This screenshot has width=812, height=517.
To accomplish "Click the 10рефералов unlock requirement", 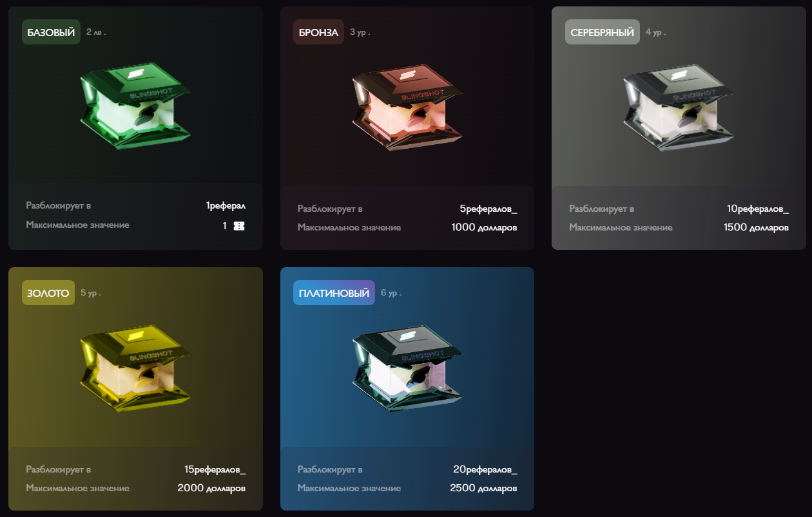I will pos(758,209).
